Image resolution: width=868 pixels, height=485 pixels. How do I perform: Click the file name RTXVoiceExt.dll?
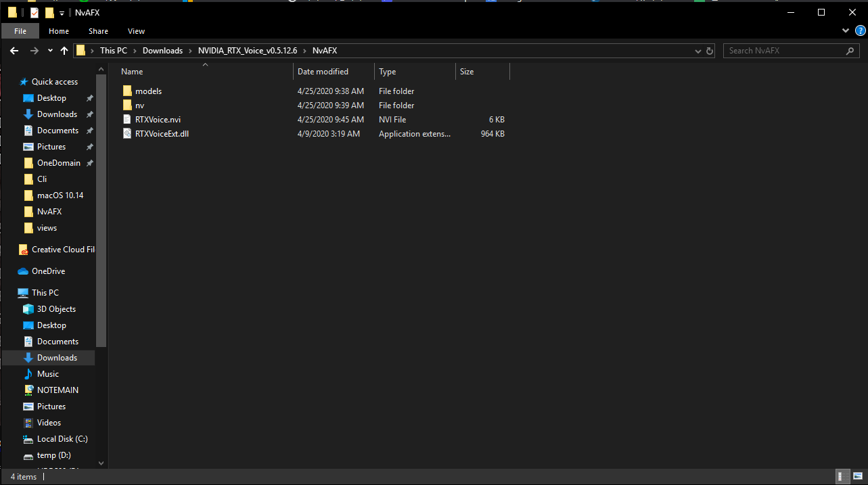(x=162, y=134)
